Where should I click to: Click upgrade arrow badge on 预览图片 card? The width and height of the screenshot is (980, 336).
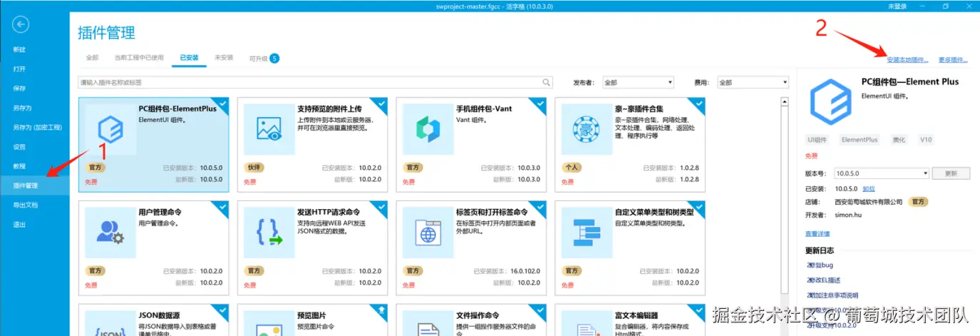[382, 310]
